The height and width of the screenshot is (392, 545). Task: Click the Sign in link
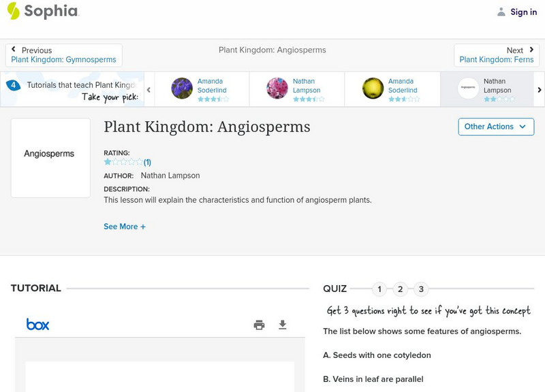coord(523,12)
